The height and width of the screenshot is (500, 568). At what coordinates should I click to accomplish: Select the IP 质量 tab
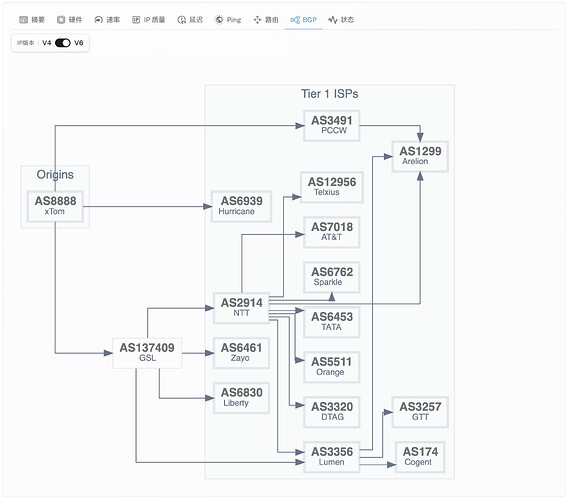[149, 20]
